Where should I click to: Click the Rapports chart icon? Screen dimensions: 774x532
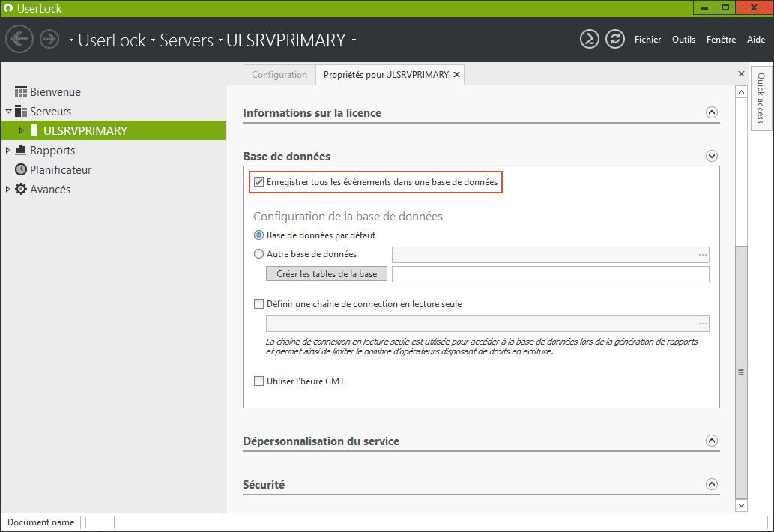tap(21, 150)
